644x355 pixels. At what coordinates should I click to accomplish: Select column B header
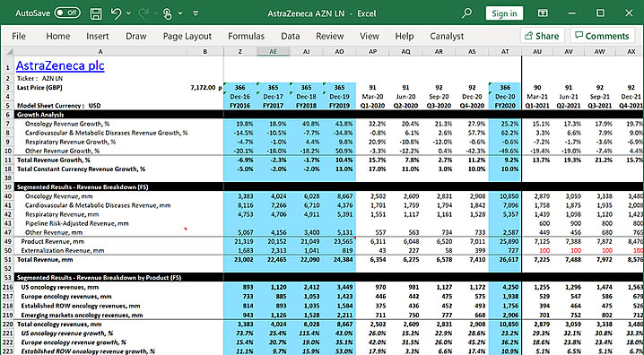(x=205, y=52)
